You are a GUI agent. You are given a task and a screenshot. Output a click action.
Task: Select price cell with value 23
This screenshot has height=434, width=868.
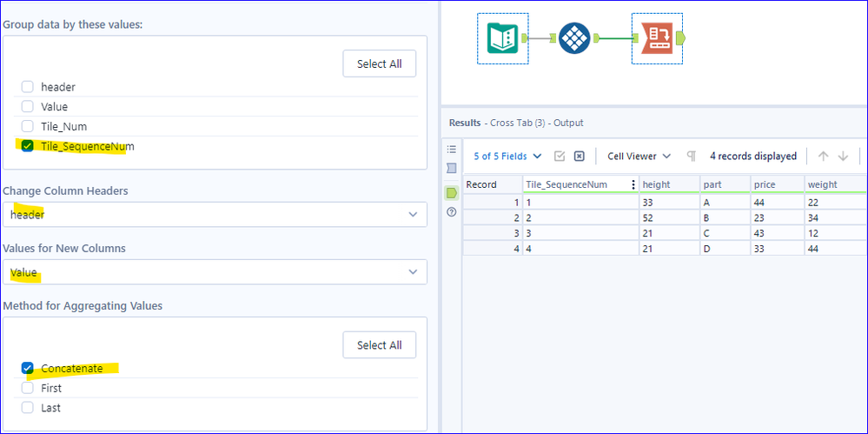[x=778, y=217]
